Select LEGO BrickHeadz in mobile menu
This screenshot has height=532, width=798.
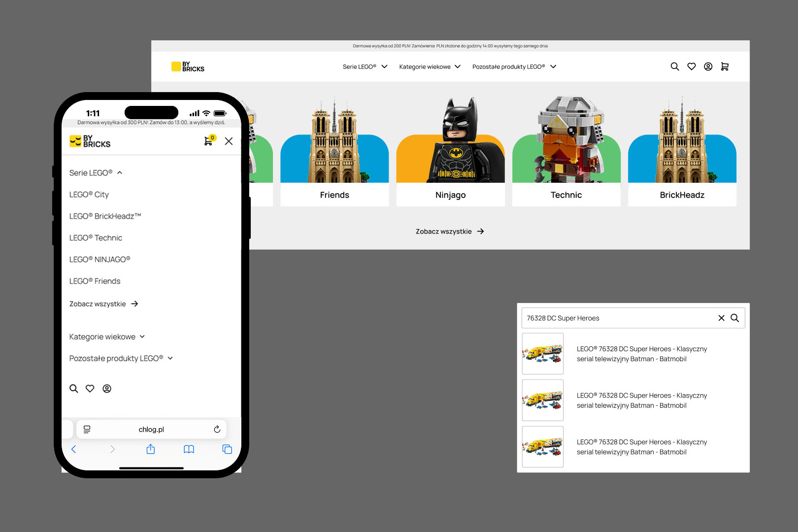pos(105,216)
